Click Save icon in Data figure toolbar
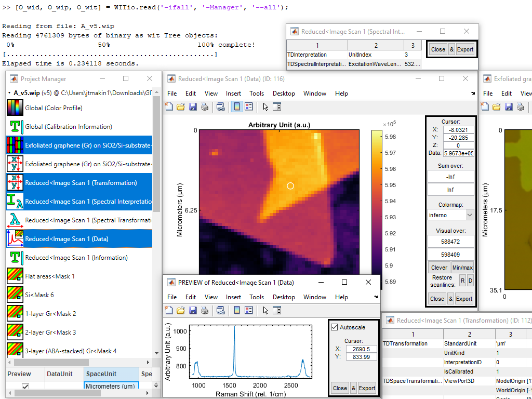532x399 pixels. coord(193,107)
